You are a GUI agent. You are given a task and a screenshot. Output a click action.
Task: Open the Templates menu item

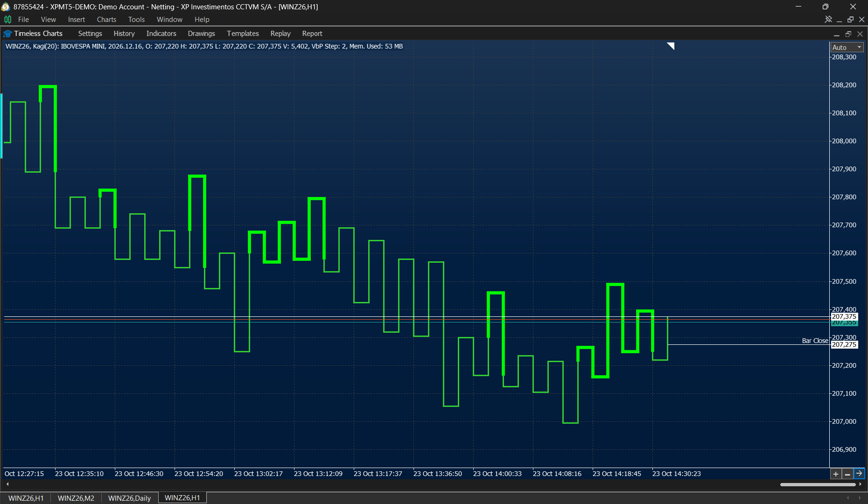tap(243, 34)
